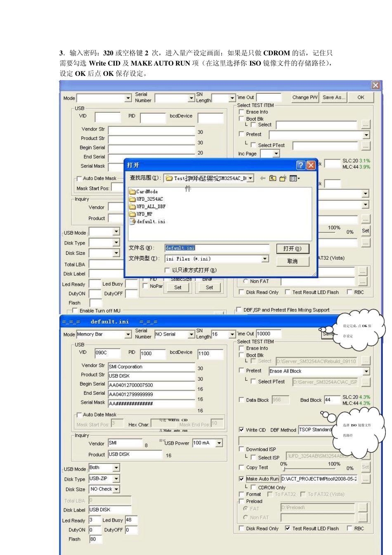Click VID field showing 090C
This screenshot has width=392, height=555.
coord(108,353)
